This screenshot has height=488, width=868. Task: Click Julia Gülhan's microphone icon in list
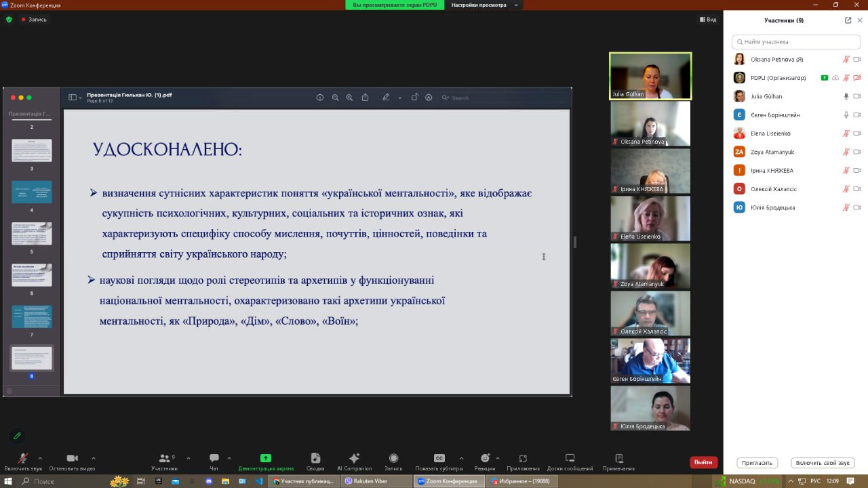point(846,96)
